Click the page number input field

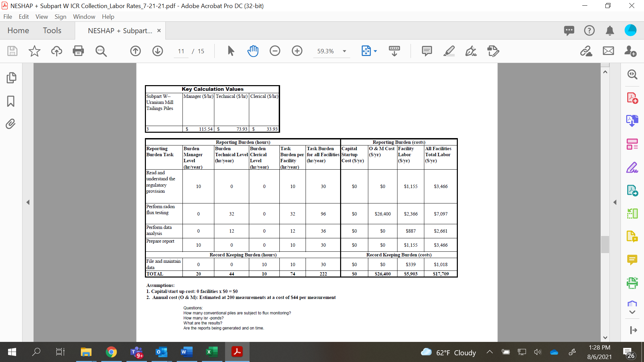[181, 51]
